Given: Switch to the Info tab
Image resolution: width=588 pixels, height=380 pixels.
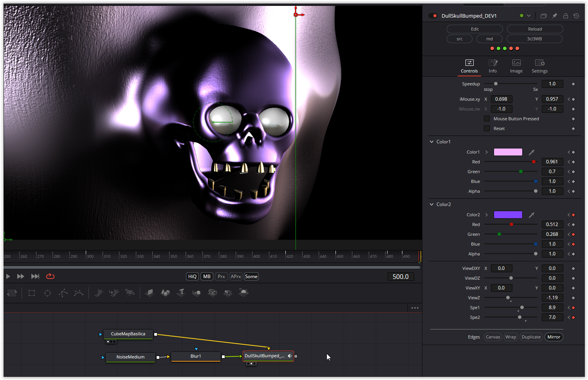Looking at the screenshot, I should [x=493, y=66].
